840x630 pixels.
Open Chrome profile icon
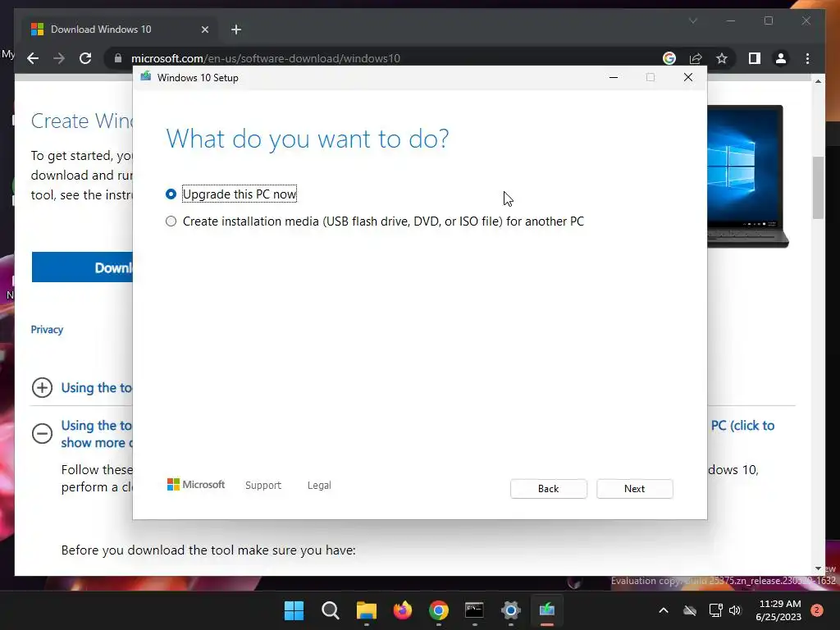(x=781, y=58)
